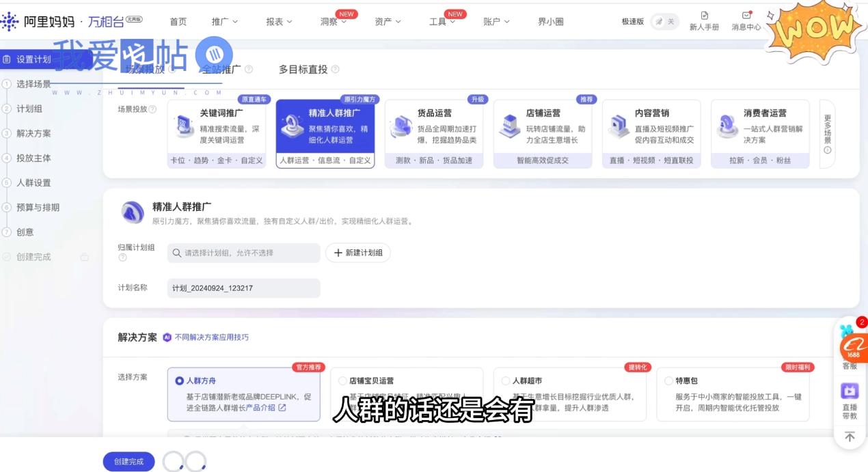Open 不同解决方案应用技巧 link

pyautogui.click(x=212, y=337)
